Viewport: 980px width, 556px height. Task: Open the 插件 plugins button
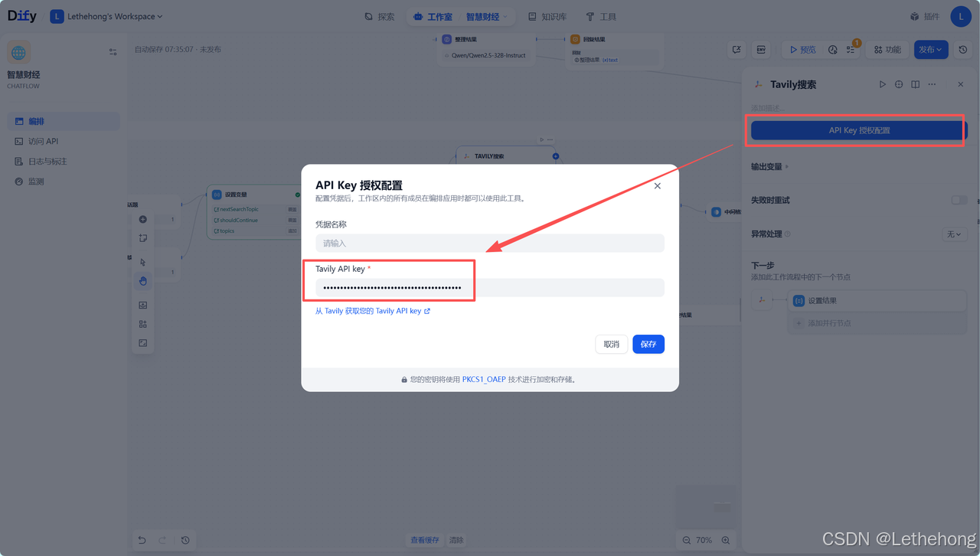(x=924, y=17)
